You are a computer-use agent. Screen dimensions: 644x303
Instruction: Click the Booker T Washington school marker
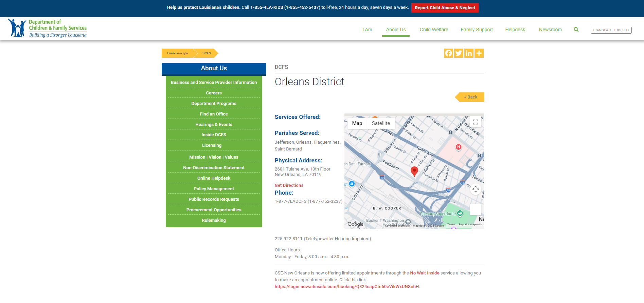[x=408, y=222]
